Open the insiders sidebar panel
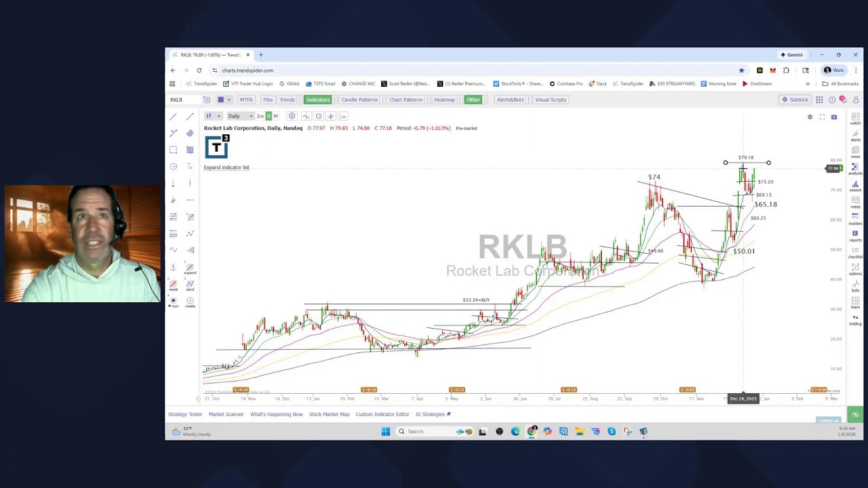 [855, 219]
